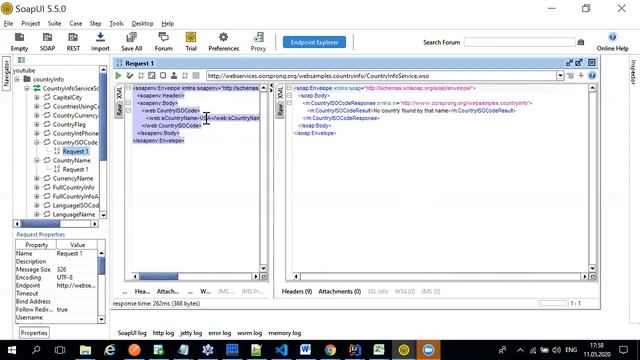Screen dimensions: 640x360
Task: Open response Headers (9) tab
Action: coord(297,291)
